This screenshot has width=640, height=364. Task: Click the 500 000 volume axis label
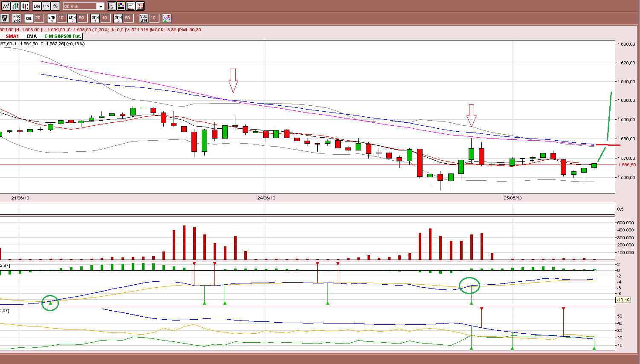pos(625,222)
